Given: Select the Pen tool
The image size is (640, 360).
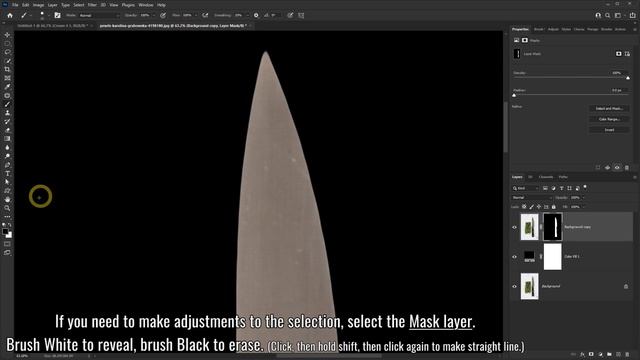Looking at the screenshot, I should (x=7, y=165).
